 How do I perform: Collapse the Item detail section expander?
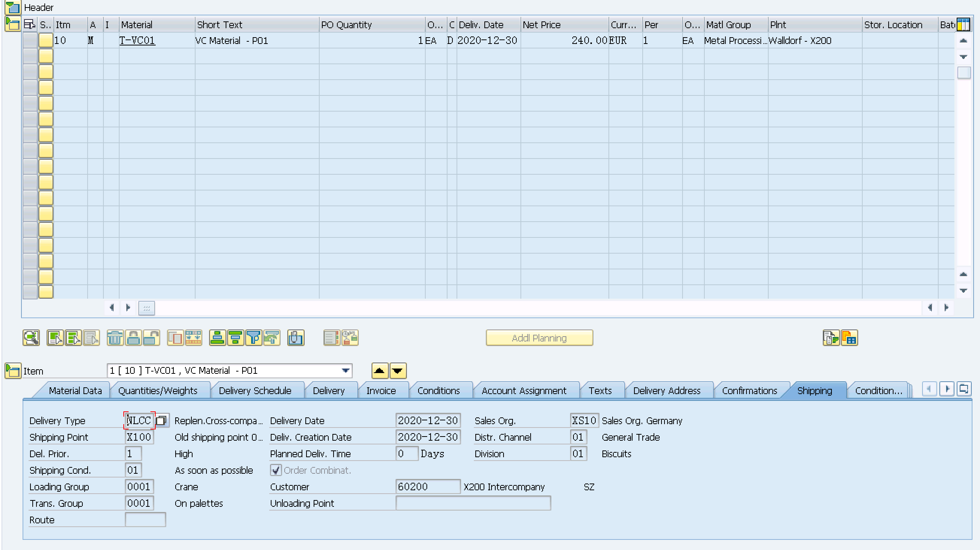coord(12,370)
